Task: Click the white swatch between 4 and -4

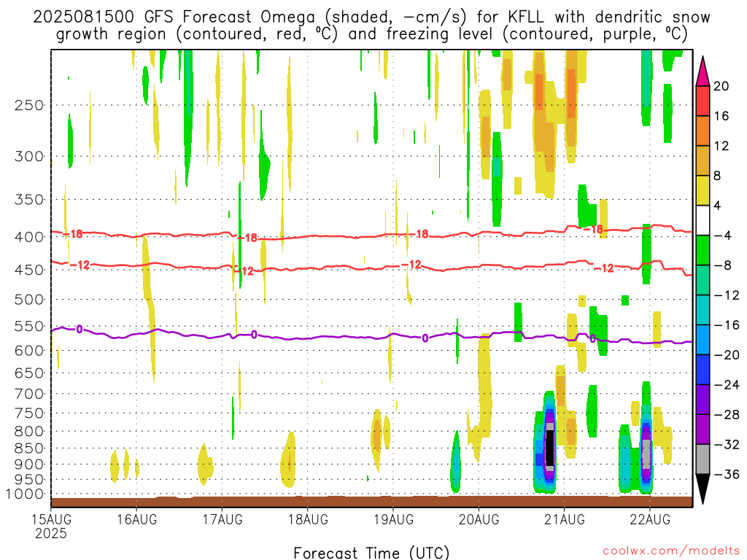Action: [703, 220]
